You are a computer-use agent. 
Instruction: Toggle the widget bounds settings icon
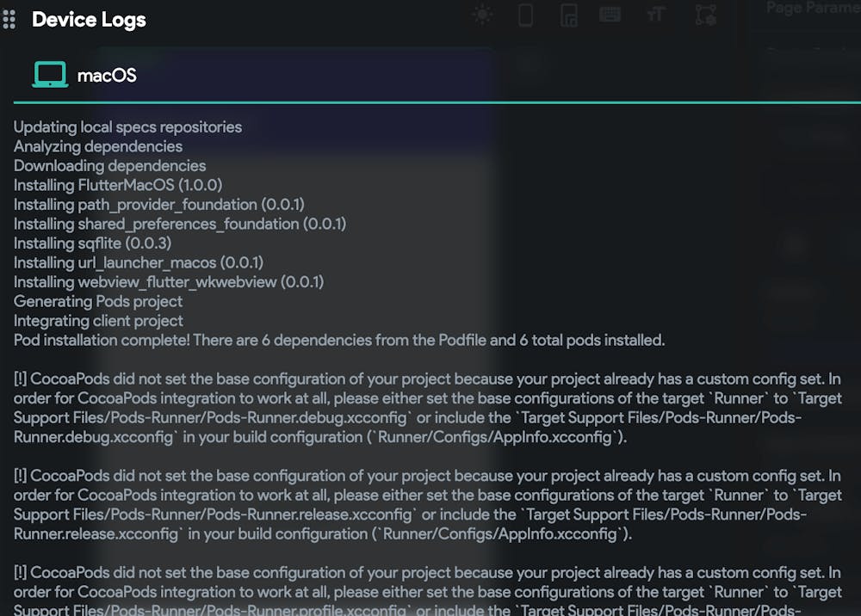coord(705,15)
